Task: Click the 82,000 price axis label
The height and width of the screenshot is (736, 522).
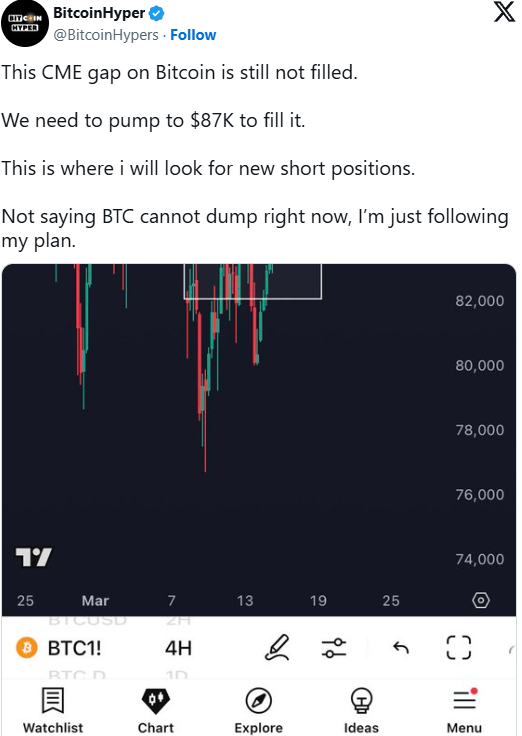Action: point(480,300)
